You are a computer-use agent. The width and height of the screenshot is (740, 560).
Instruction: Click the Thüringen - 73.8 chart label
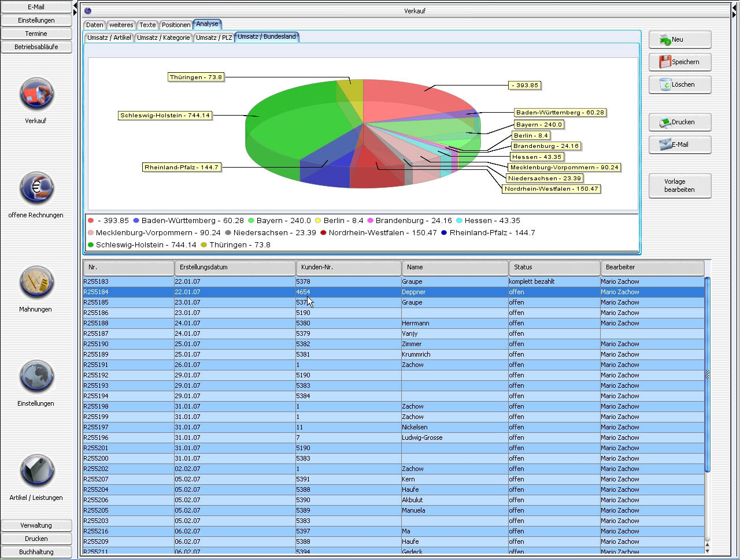point(196,77)
